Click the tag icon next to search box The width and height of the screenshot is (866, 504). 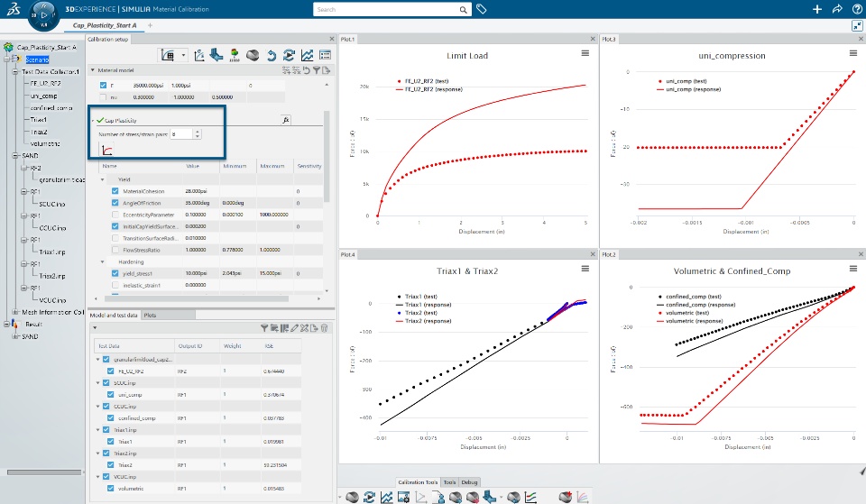(x=481, y=9)
